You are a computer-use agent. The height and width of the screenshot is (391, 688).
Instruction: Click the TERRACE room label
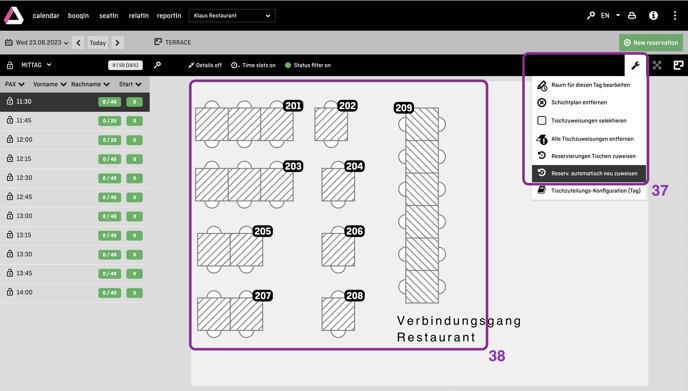[178, 42]
